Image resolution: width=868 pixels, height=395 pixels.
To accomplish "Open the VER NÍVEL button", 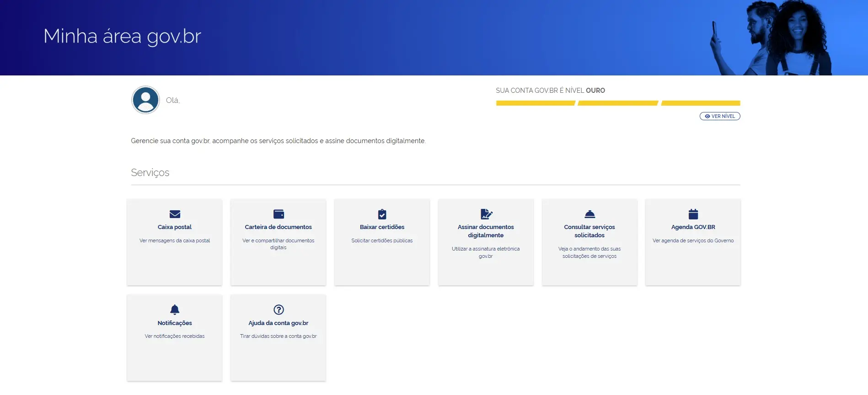I will pyautogui.click(x=720, y=116).
